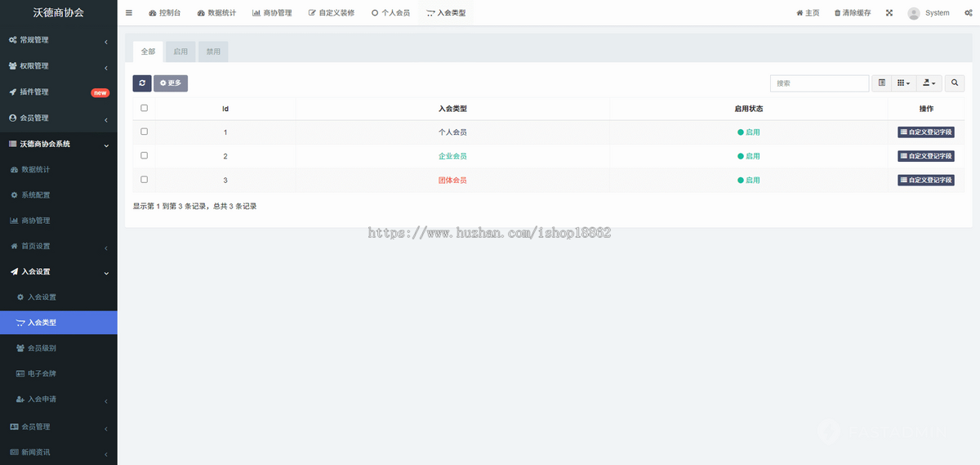Open the 数据统计 top navigation tab

pos(216,13)
